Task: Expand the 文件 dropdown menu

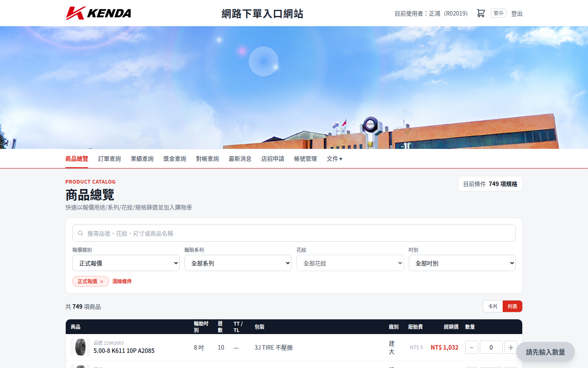Action: pos(334,159)
